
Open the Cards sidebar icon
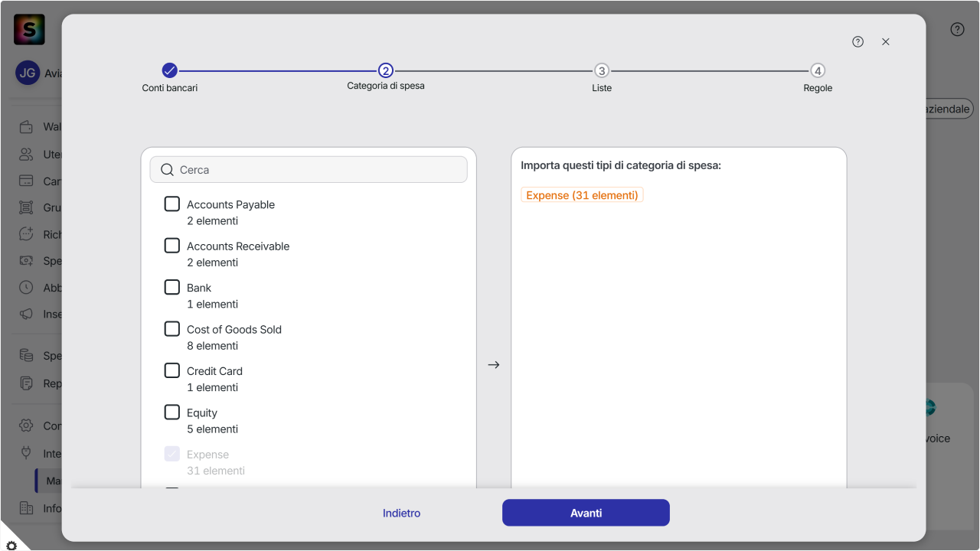point(27,181)
